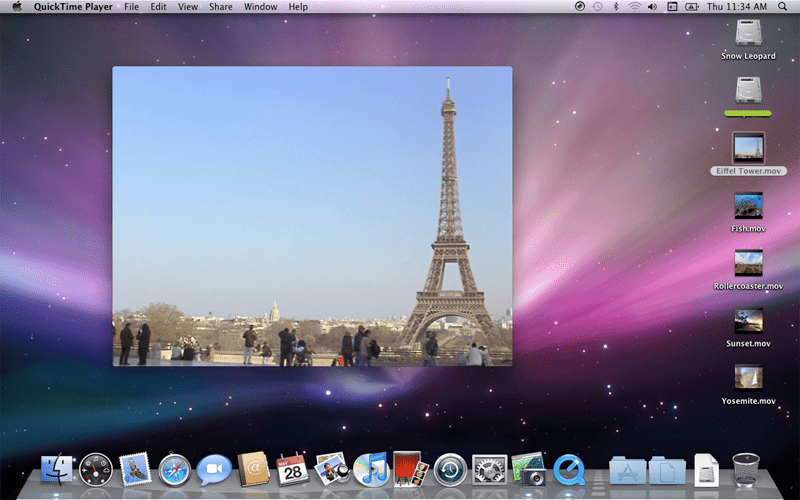Launch iChat from the Dock
This screenshot has height=500, width=800.
tap(214, 470)
